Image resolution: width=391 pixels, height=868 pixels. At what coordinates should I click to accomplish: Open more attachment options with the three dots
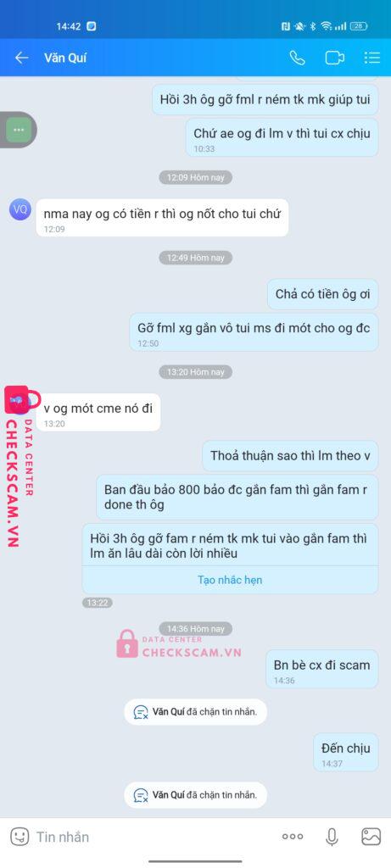[x=293, y=837]
